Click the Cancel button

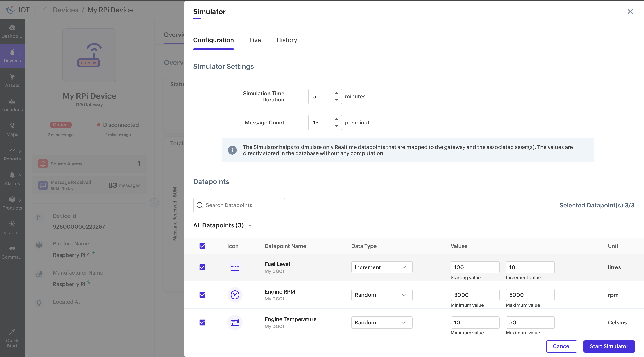click(561, 346)
